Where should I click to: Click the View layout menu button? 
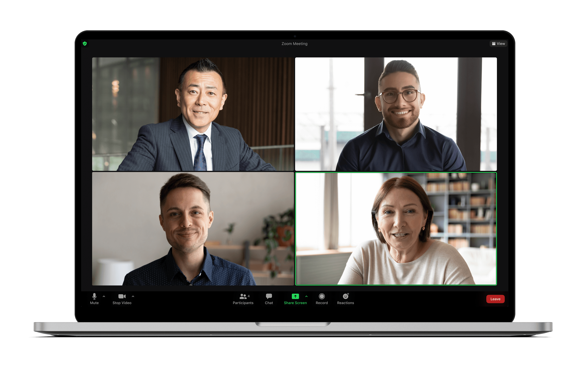tap(494, 44)
